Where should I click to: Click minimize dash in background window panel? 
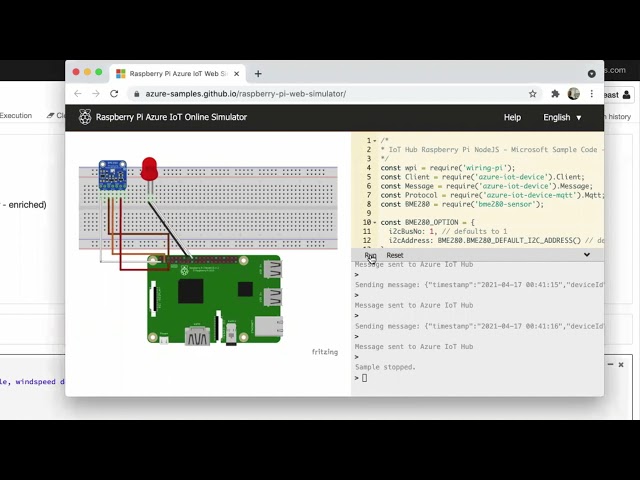610,364
